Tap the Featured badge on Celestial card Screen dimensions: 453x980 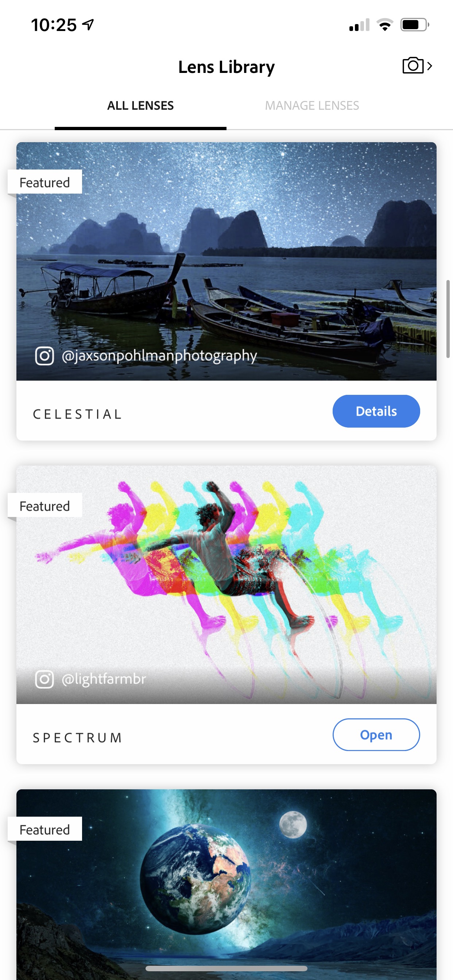tap(44, 182)
